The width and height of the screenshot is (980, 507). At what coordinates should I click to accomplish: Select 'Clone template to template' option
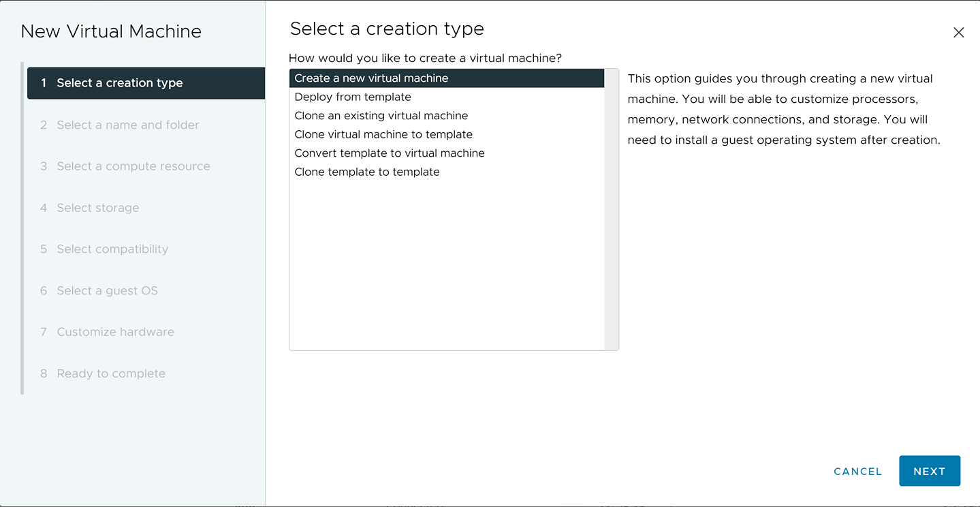point(366,172)
